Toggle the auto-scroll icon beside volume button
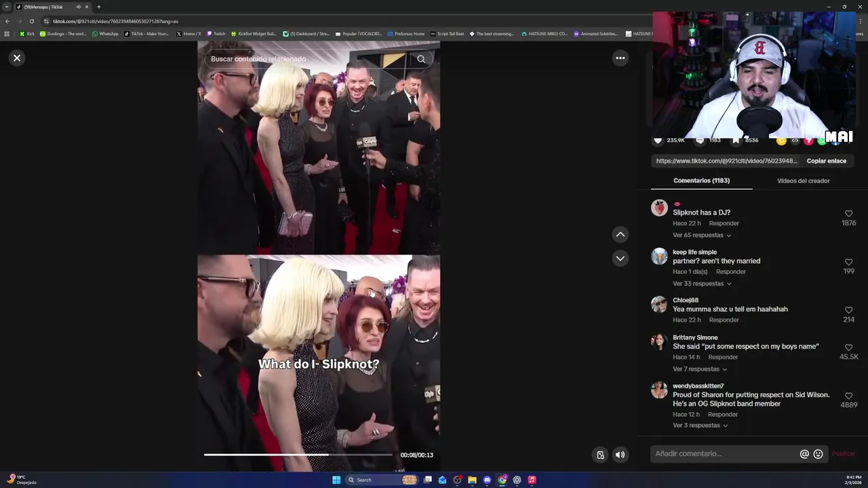The width and height of the screenshot is (868, 488). click(x=600, y=455)
